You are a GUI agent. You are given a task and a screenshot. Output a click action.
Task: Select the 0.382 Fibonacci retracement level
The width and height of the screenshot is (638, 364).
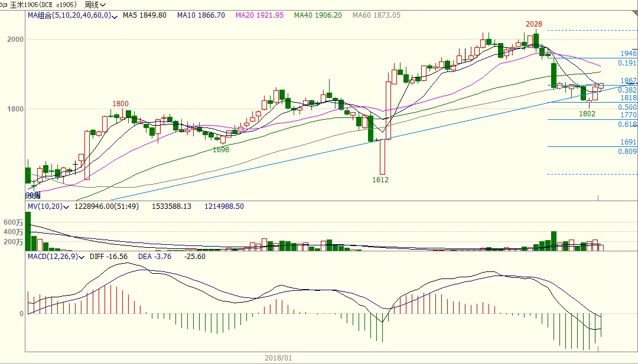tap(627, 90)
